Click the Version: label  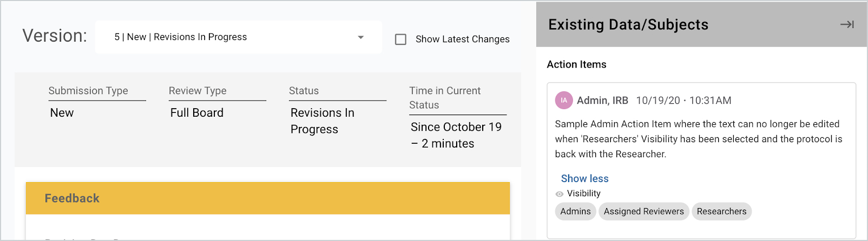[55, 36]
